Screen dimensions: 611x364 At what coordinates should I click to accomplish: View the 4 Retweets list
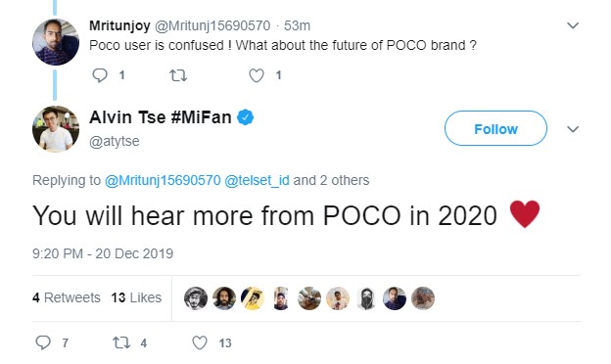pos(67,297)
